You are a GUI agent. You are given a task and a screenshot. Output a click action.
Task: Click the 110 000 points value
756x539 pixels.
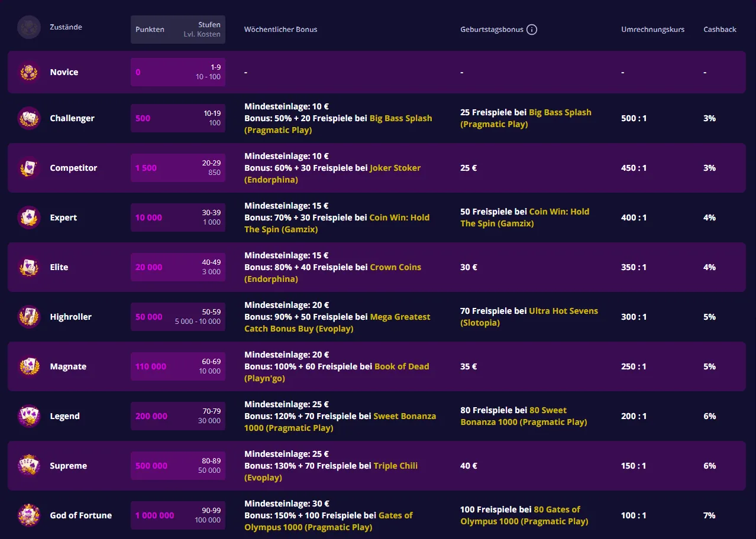coord(151,366)
